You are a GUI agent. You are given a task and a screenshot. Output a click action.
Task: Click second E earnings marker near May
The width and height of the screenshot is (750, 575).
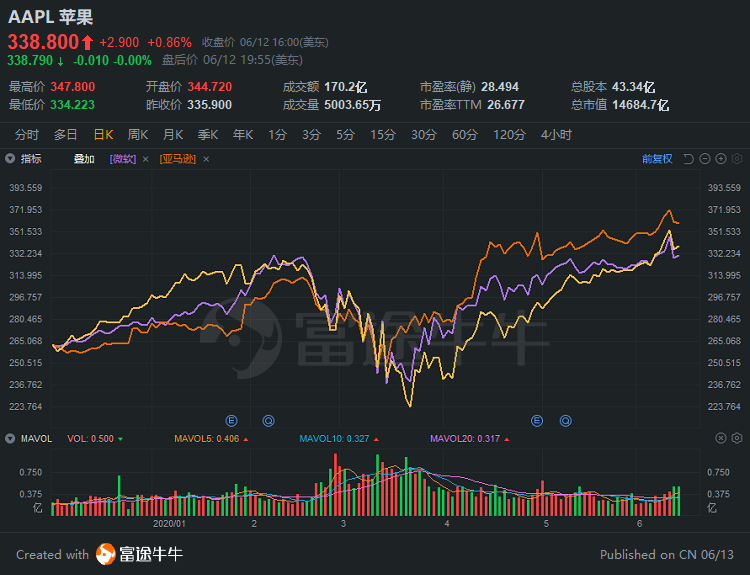537,421
